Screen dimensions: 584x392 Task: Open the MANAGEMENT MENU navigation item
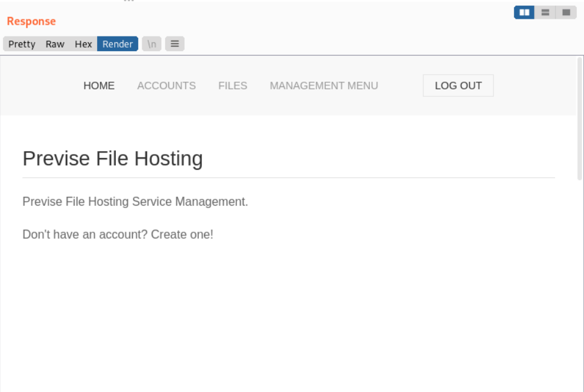[x=324, y=86]
